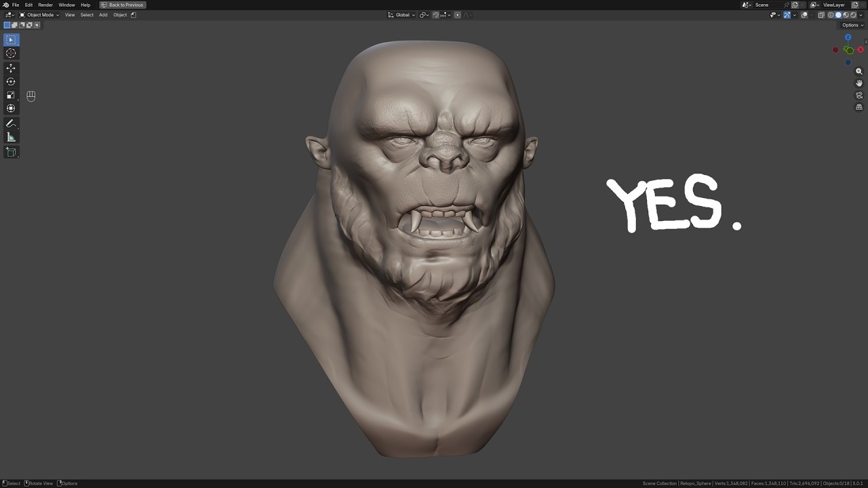This screenshot has width=868, height=488.
Task: Select the Select Box tool
Action: (x=11, y=40)
